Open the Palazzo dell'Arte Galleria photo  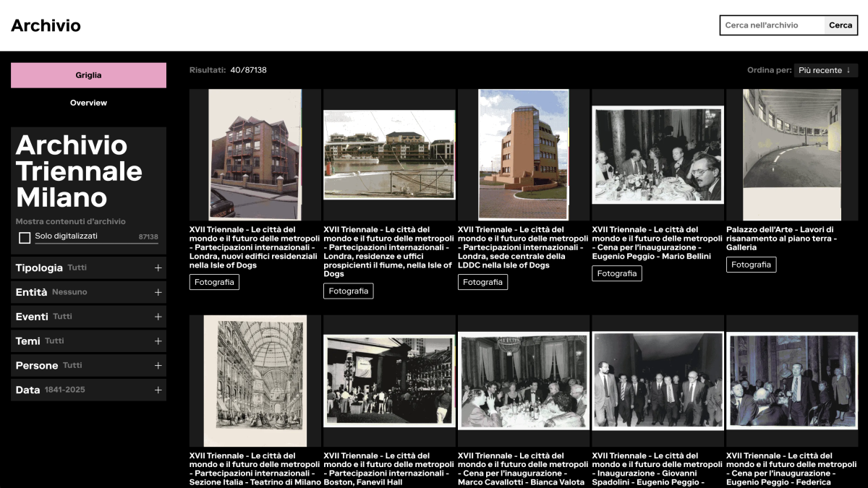click(x=791, y=154)
